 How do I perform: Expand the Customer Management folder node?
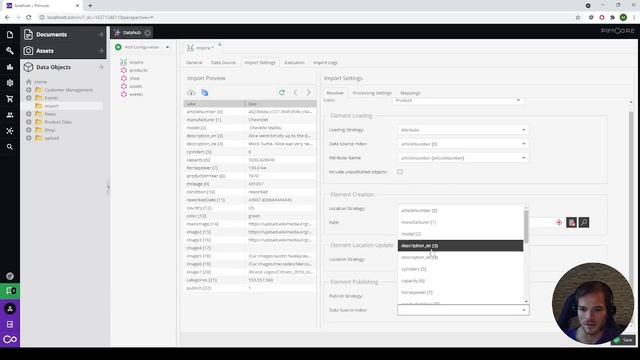coord(29,90)
